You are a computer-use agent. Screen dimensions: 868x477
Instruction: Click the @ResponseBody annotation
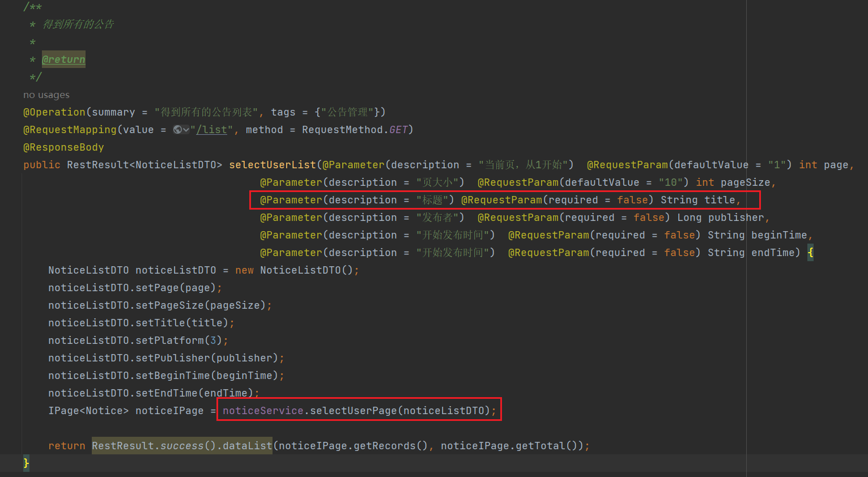click(x=63, y=147)
